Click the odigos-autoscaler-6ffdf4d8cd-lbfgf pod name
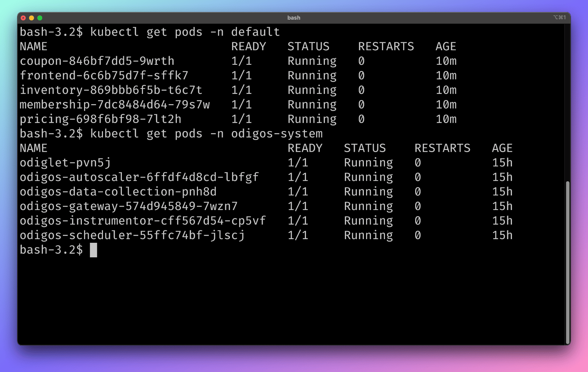This screenshot has height=372, width=588. [x=139, y=177]
